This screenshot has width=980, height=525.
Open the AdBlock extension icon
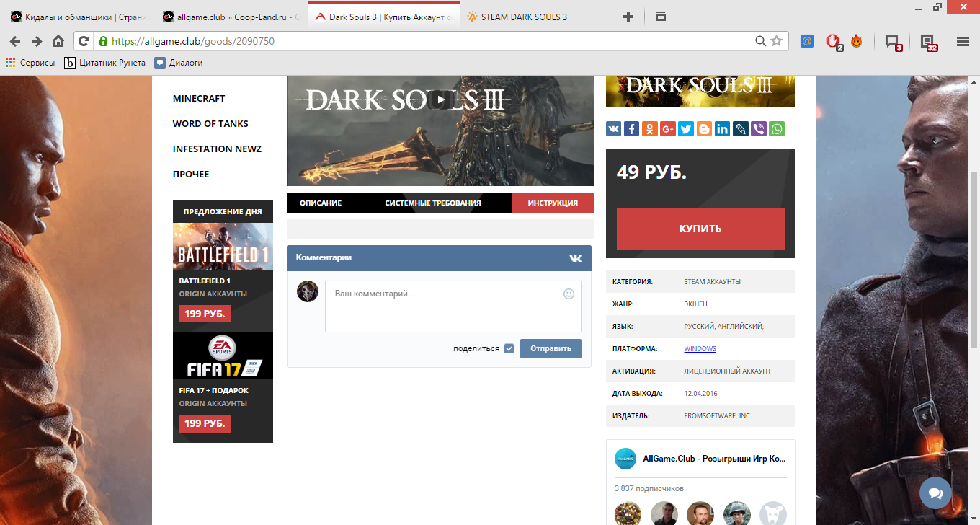[x=833, y=42]
